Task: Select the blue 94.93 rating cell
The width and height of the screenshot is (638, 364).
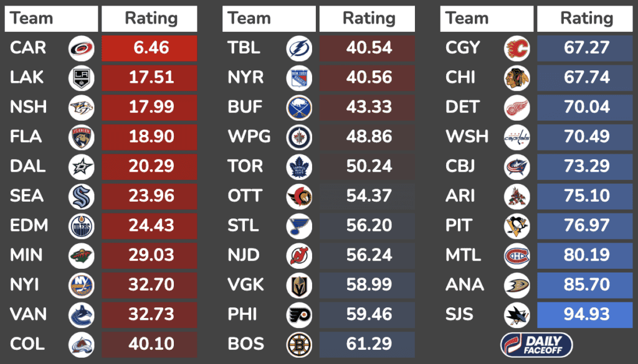Action: point(585,314)
